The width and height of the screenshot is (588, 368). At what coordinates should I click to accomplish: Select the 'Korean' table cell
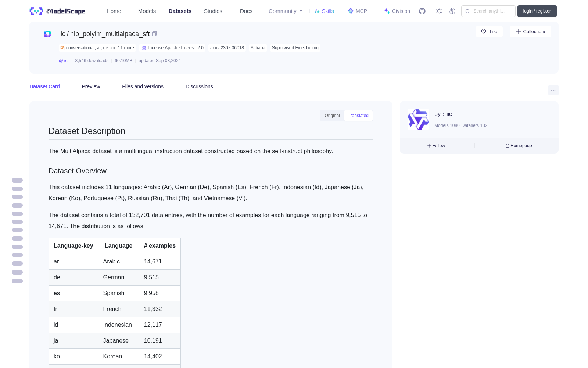(x=118, y=357)
